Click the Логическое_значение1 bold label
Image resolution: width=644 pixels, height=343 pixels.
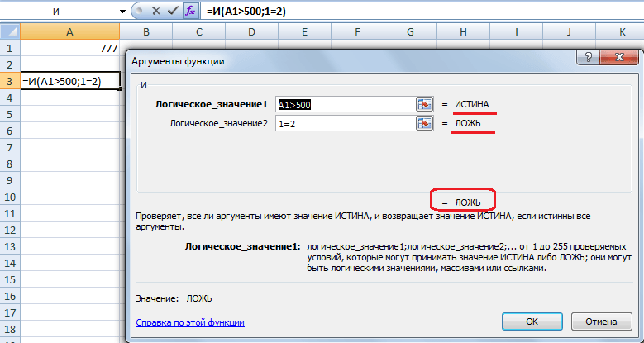click(212, 105)
